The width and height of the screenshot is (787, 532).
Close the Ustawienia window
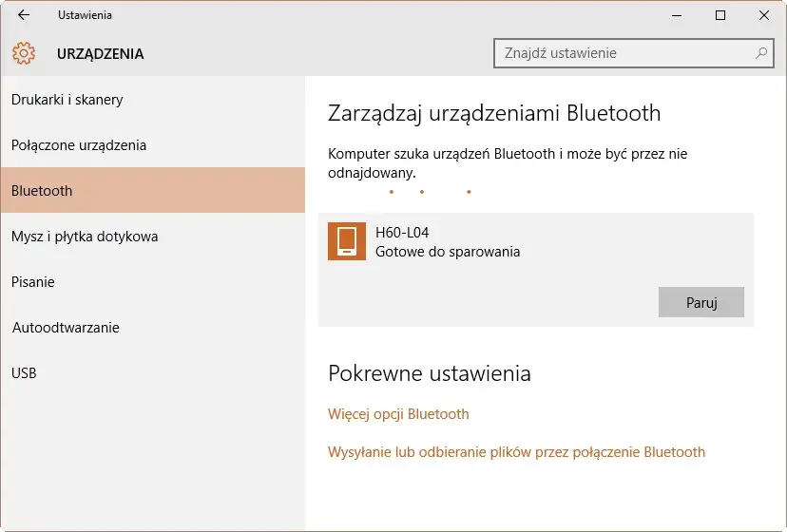coord(764,15)
